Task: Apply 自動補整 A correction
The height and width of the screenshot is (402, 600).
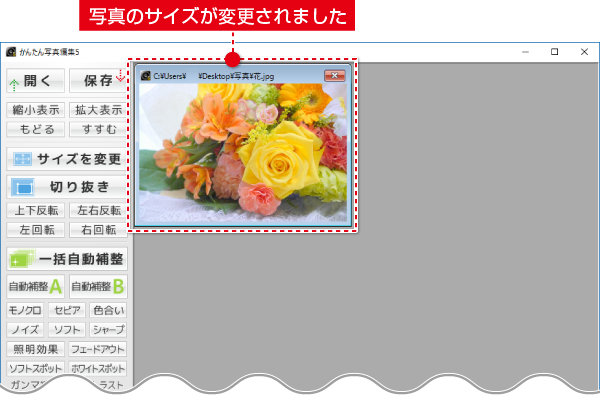Action: coord(36,286)
